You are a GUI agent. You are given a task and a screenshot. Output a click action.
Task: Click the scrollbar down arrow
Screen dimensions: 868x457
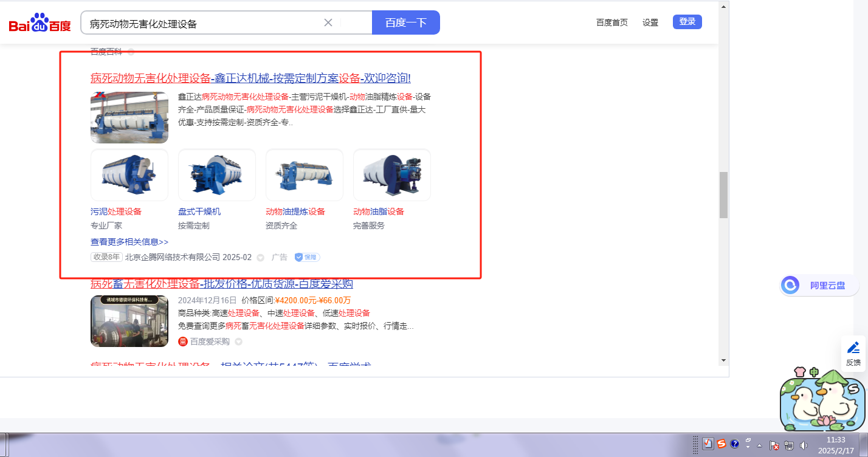point(723,360)
